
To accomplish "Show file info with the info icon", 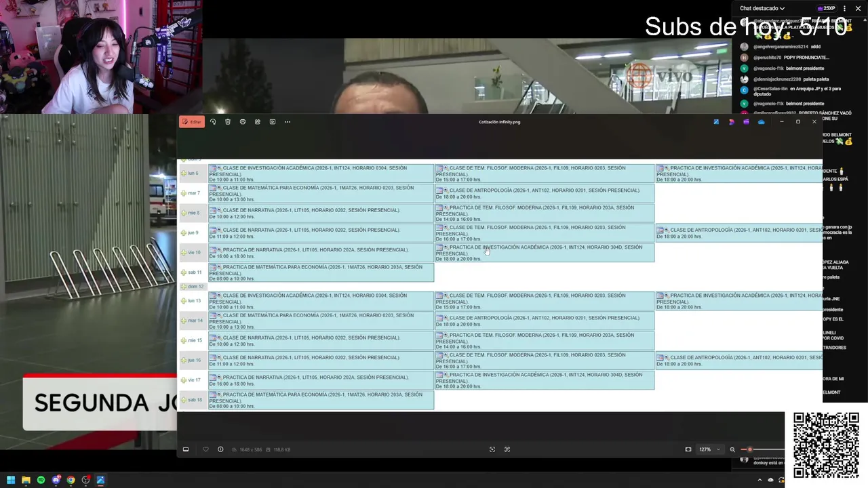I will coord(220,449).
